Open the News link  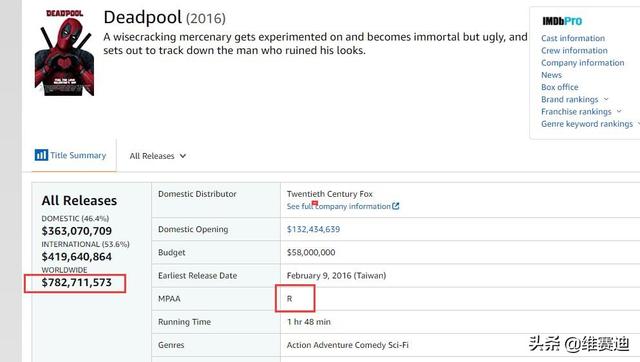(551, 75)
